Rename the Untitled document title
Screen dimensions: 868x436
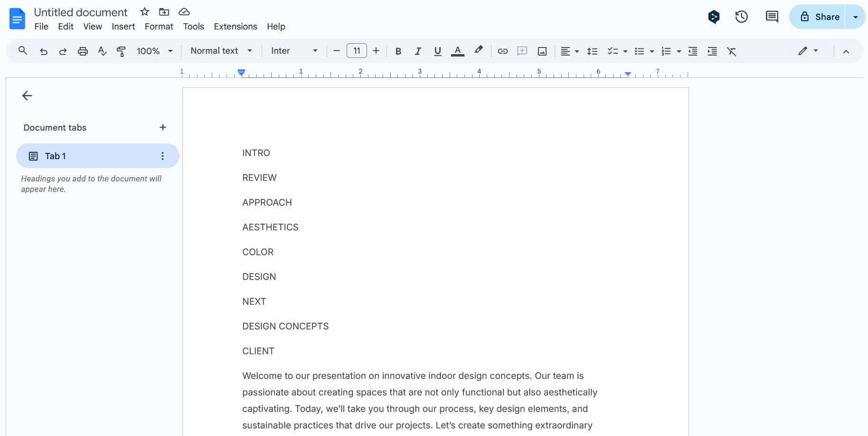(x=81, y=12)
